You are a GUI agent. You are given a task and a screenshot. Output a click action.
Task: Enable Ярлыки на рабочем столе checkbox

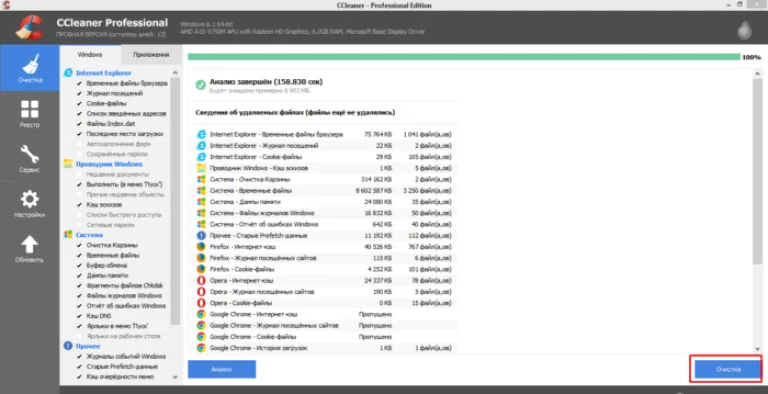click(79, 336)
